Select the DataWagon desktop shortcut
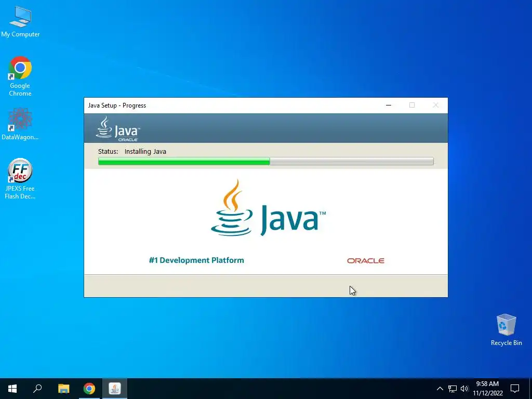Screen dimensions: 532x399 click(x=20, y=124)
